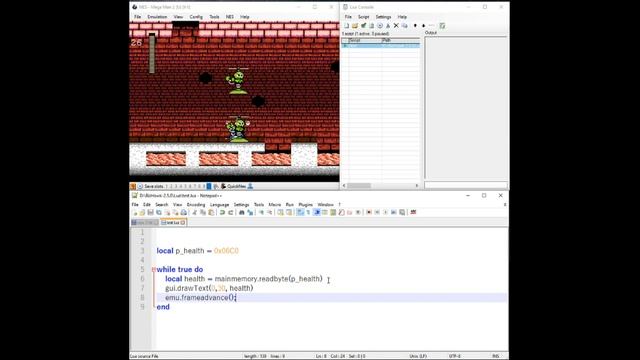Click Remove Script X icon in Lua Console
Screen dimensions: 640x360
pyautogui.click(x=396, y=26)
